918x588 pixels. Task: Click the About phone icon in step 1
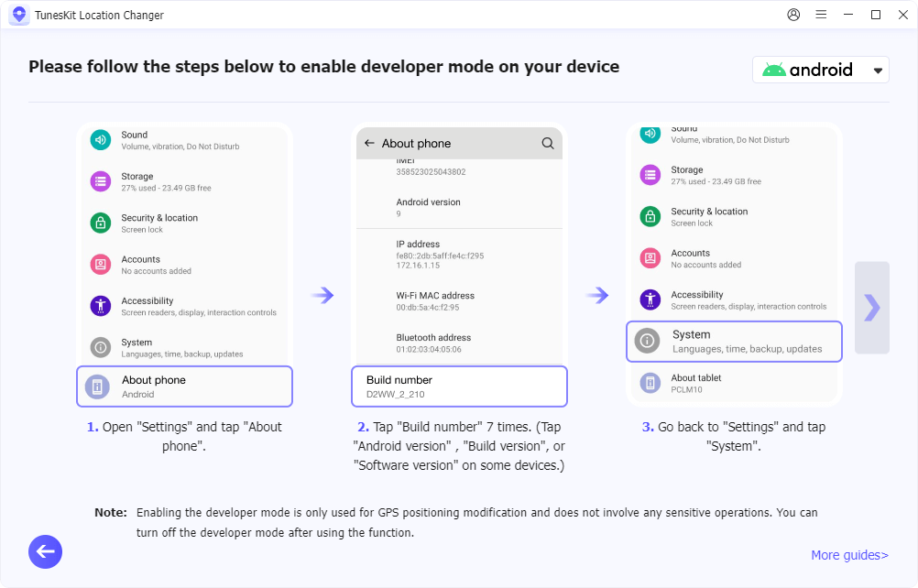tap(97, 387)
